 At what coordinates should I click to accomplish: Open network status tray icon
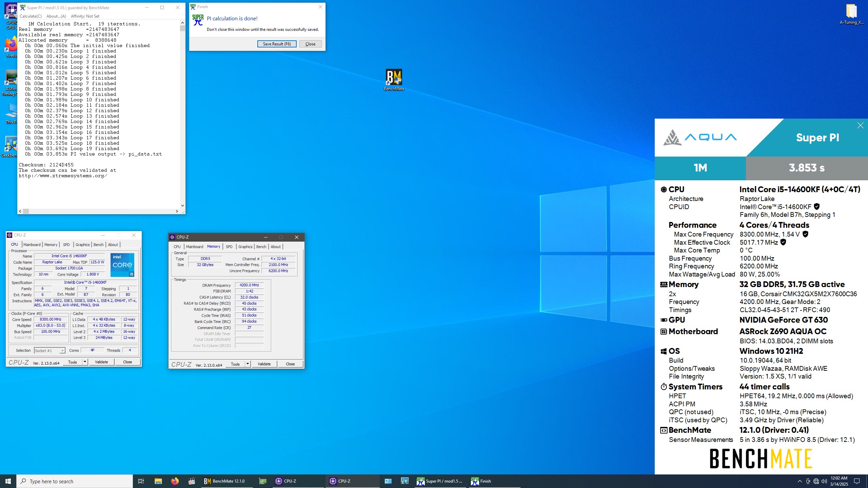coord(816,481)
